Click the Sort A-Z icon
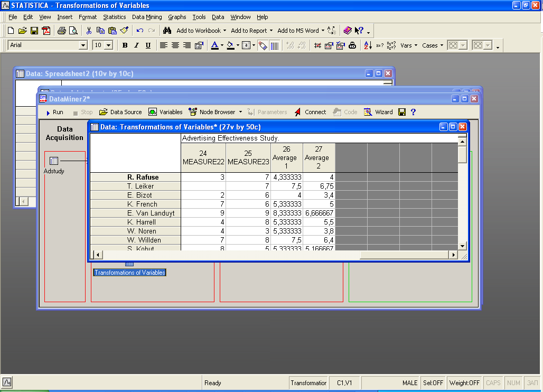This screenshot has height=392, width=543. pos(368,45)
